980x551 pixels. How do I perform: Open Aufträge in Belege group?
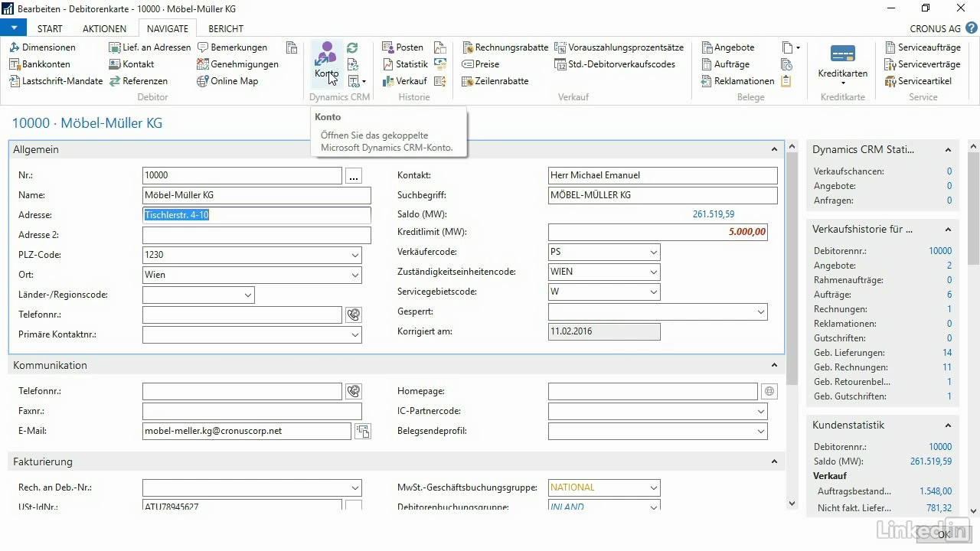pos(725,64)
